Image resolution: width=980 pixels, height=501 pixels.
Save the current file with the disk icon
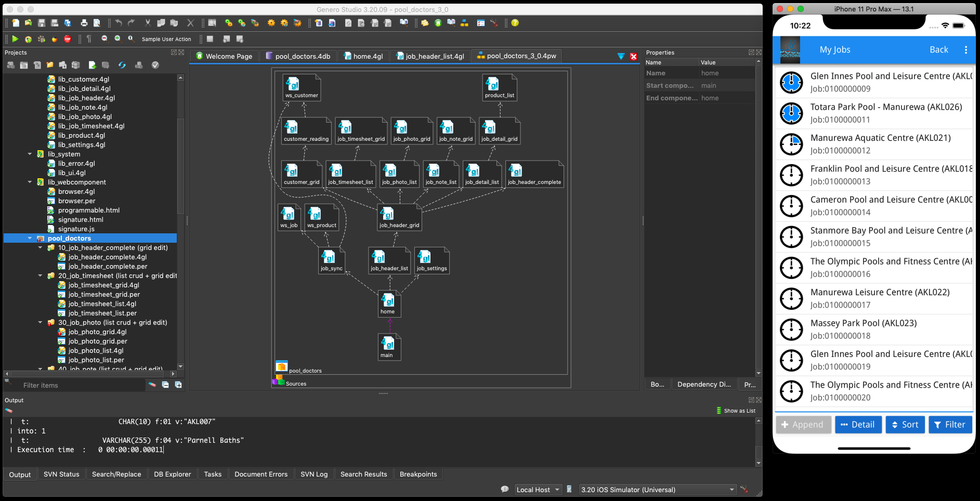42,23
